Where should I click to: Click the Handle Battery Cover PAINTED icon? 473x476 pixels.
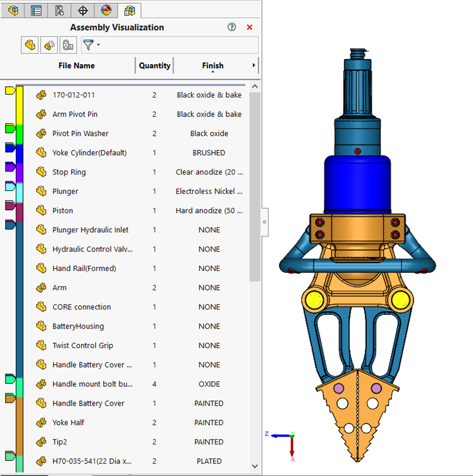click(x=41, y=403)
